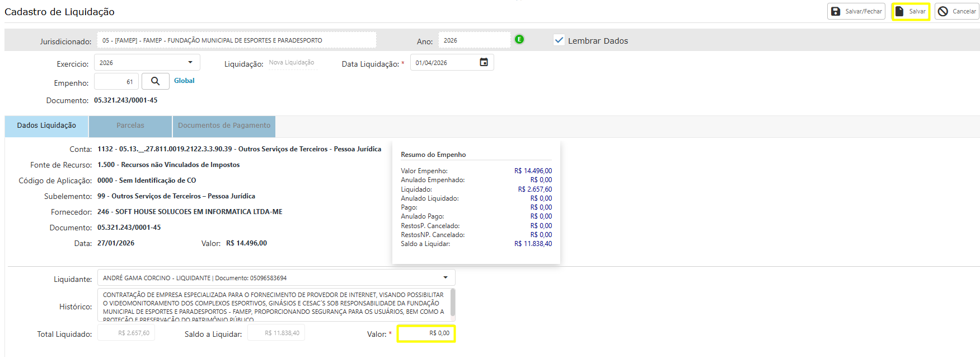Click the Jurisdicionado field
980x357 pixels.
(236, 40)
